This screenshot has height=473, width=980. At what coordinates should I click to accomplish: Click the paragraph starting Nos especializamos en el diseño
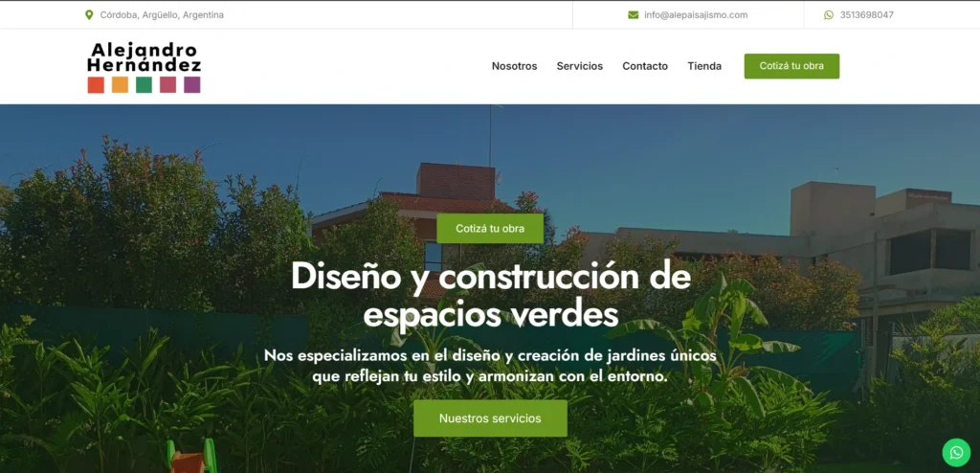point(490,367)
